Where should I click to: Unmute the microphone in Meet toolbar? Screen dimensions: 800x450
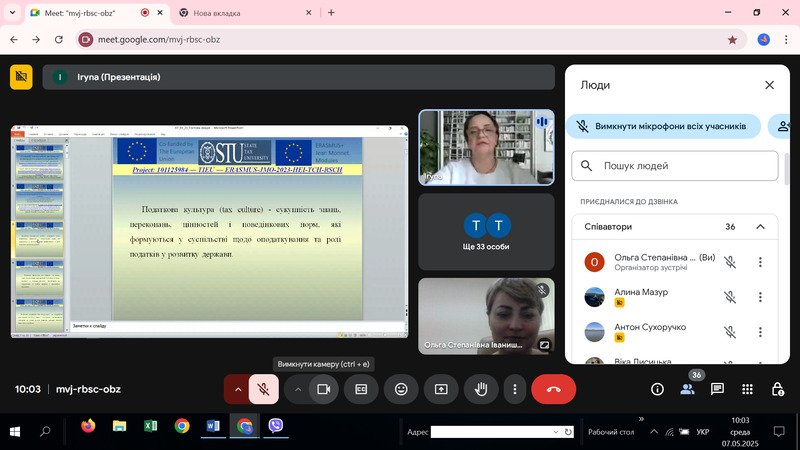point(263,389)
